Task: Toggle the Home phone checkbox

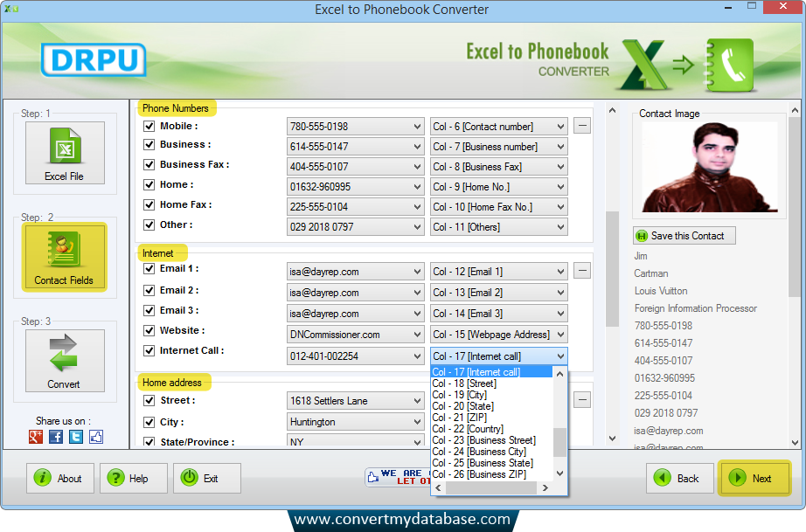Action: click(149, 184)
